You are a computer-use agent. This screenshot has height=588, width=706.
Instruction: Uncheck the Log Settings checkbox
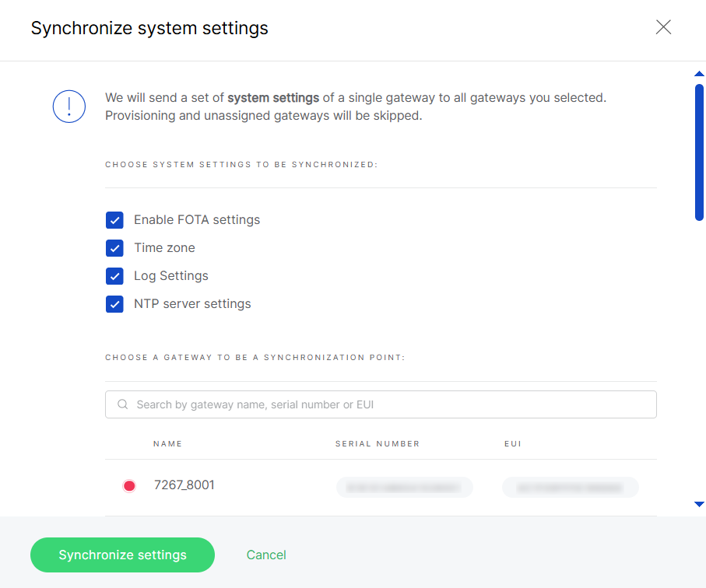click(114, 276)
